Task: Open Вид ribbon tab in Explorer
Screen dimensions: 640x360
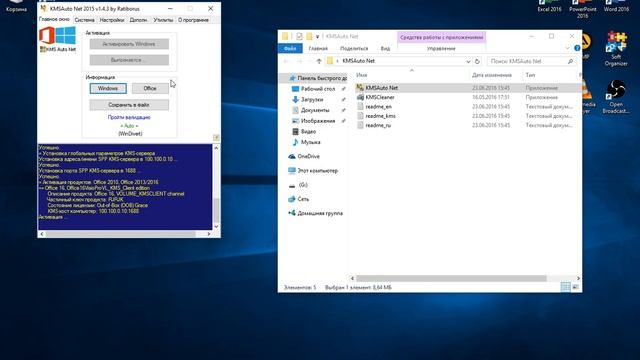Action: coord(385,48)
